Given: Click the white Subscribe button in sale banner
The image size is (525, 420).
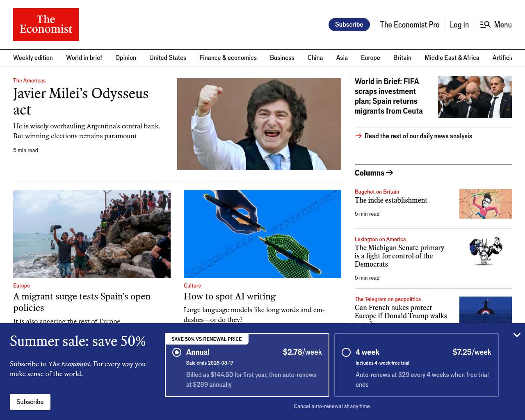Looking at the screenshot, I should 30,402.
